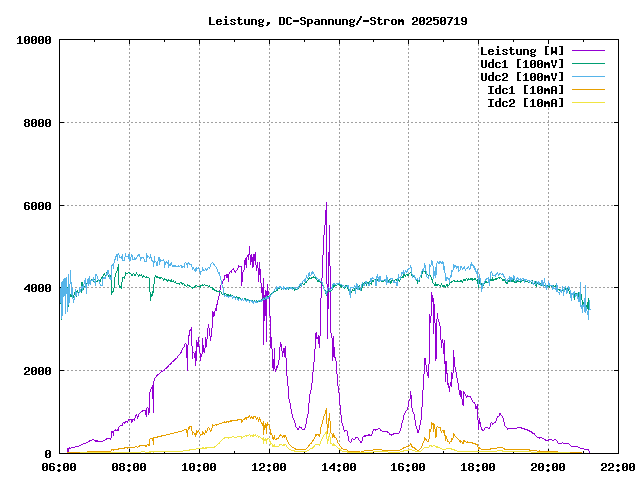
Task: Click the yellow Idc2 legend line sample
Action: point(588,103)
